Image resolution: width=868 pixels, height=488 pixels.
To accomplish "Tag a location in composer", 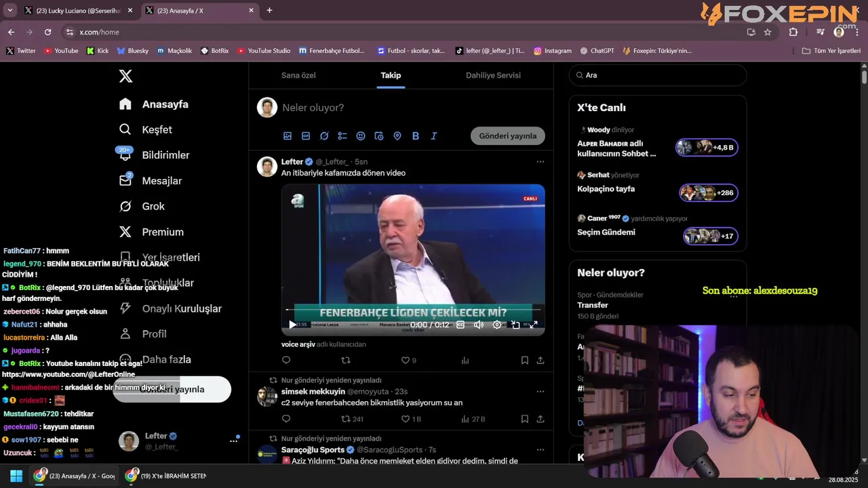I will coord(397,136).
